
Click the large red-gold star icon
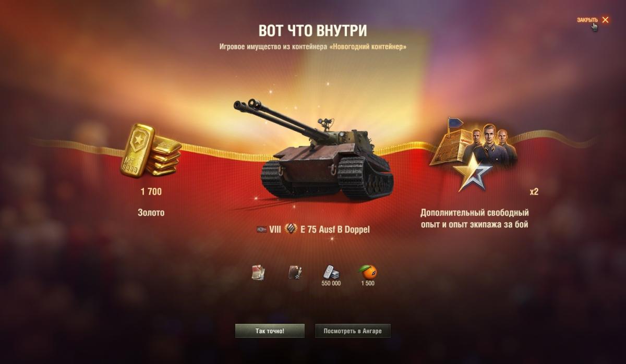(x=472, y=173)
